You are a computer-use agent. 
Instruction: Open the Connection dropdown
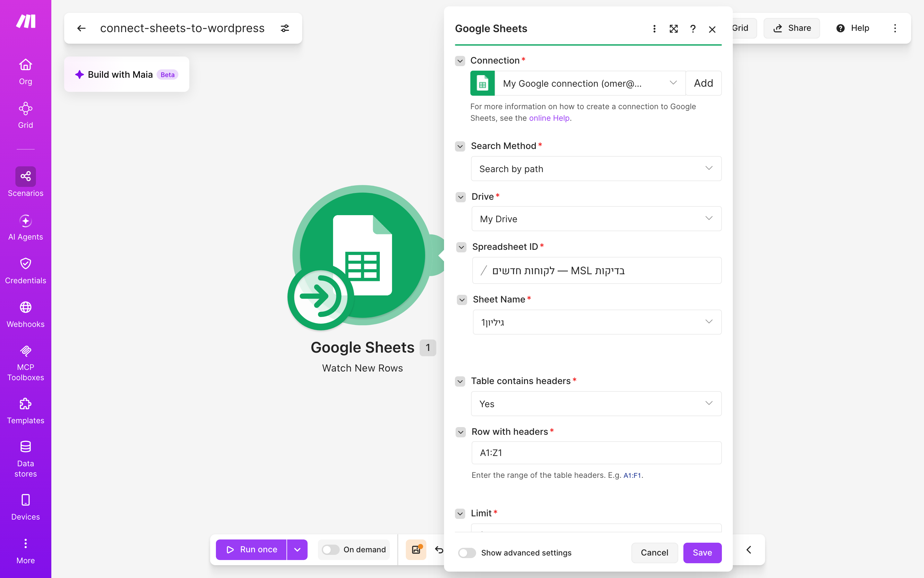tap(590, 83)
